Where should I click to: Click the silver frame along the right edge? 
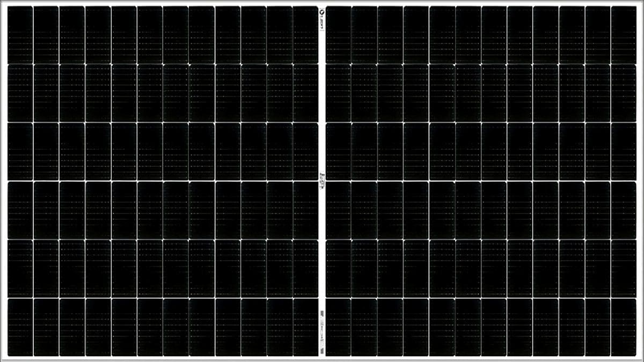(640, 181)
